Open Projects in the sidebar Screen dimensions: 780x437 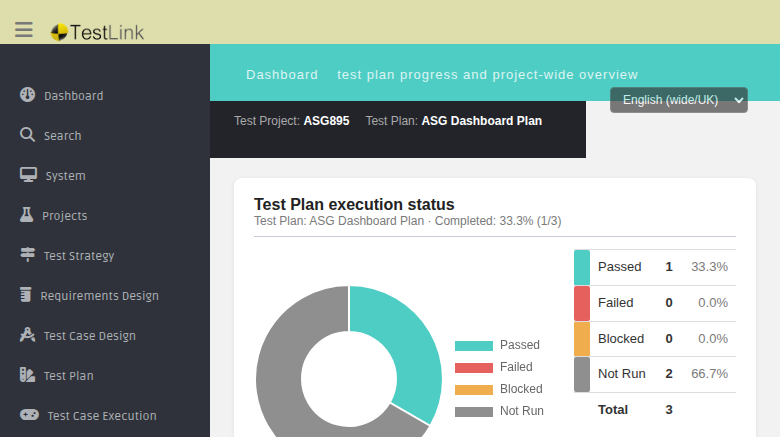65,216
